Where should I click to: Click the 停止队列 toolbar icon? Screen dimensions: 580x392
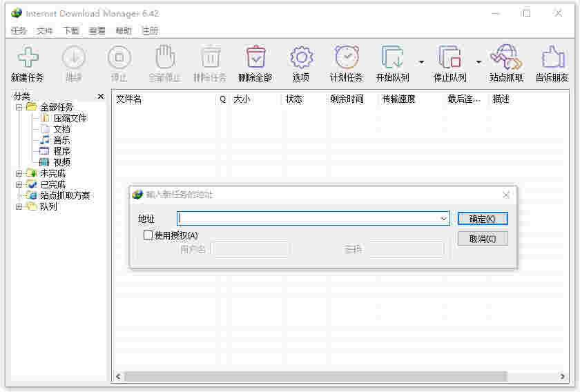pos(449,57)
